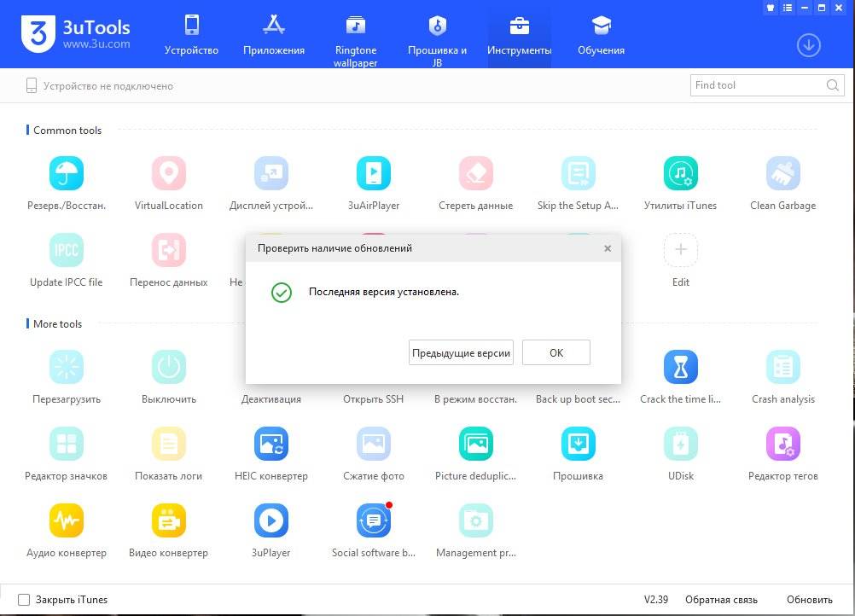Screen dimensions: 855x616
Task: Click the Обновить link in status bar
Action: coord(809,600)
